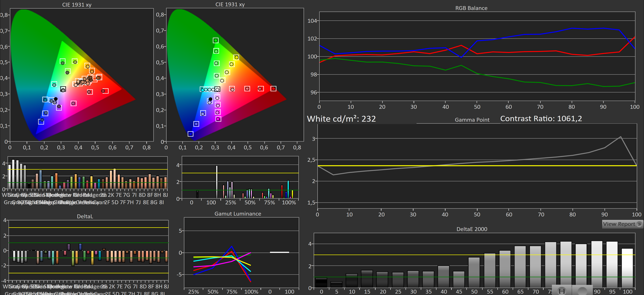Screen dimensions: 644x295
Task: Click the 50 bar in the DeltaE 2000 chart
Action: coord(474,272)
